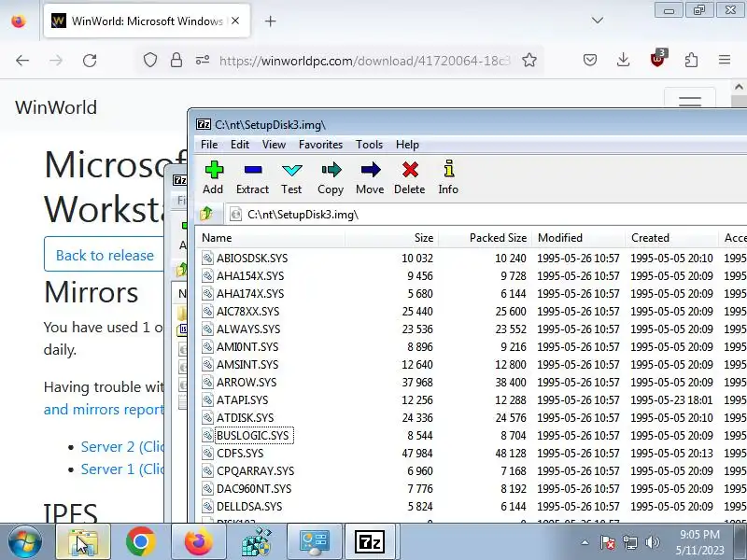The width and height of the screenshot is (747, 560).
Task: Sort file list by Name column
Action: click(x=271, y=238)
